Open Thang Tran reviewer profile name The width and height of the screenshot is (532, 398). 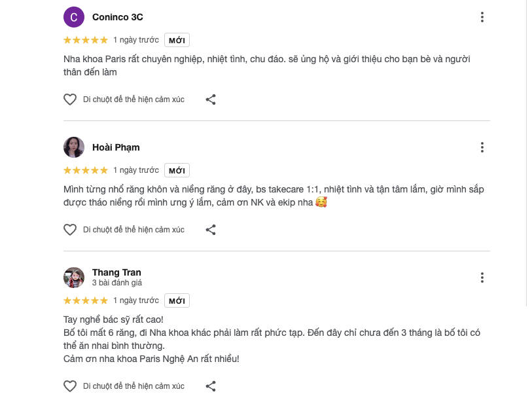[116, 272]
